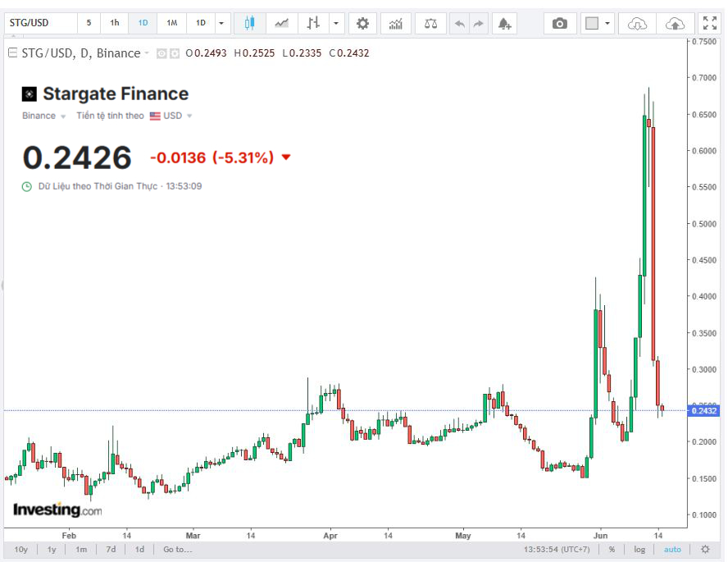Click current price label 0.2432 on axis
This screenshot has height=562, width=728.
[x=703, y=410]
